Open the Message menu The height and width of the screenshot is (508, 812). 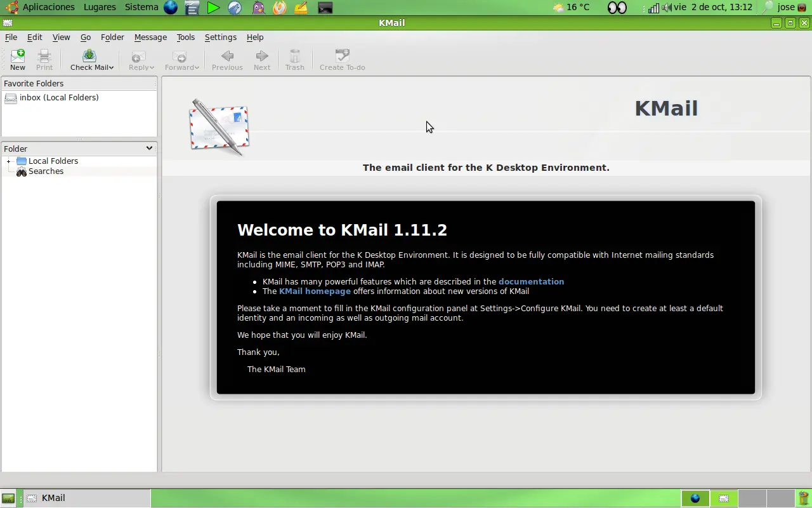click(x=150, y=37)
